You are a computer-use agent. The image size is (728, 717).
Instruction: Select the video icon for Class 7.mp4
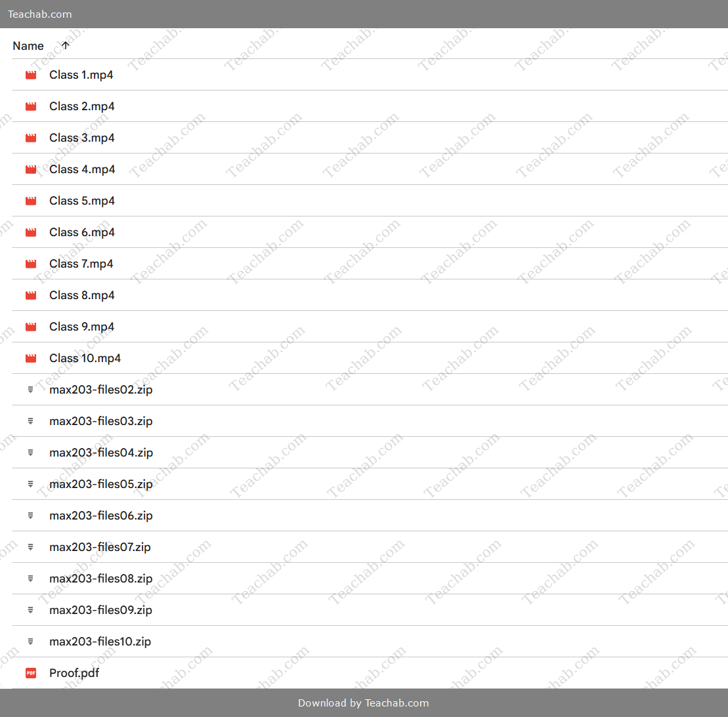(31, 264)
